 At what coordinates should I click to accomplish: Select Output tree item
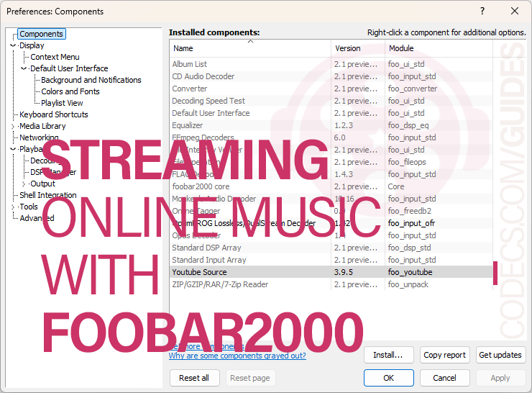click(42, 184)
